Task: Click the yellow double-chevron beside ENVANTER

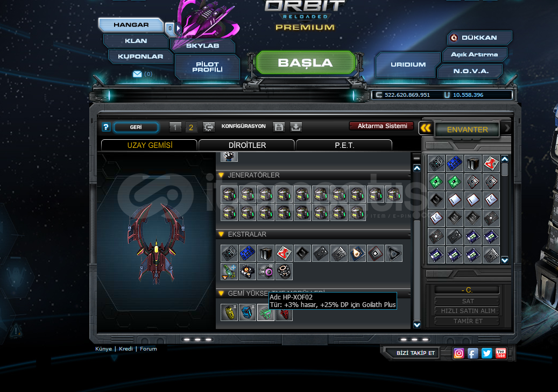Action: tap(426, 128)
